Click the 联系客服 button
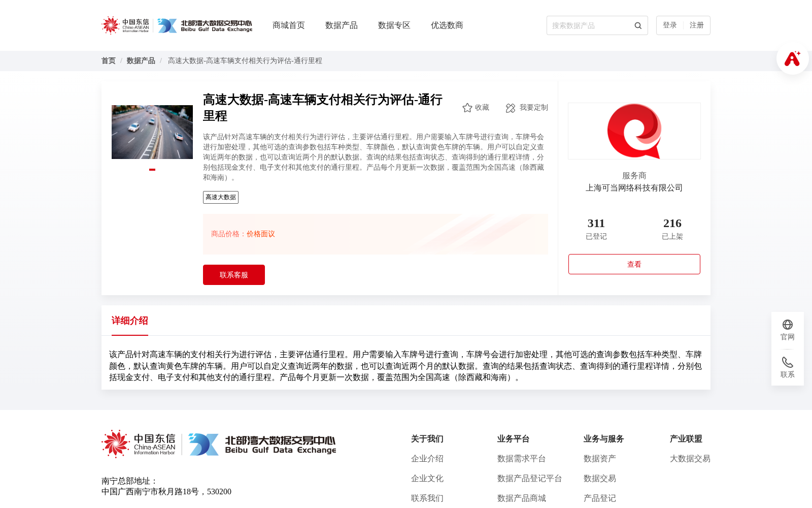This screenshot has height=508, width=812. [234, 275]
